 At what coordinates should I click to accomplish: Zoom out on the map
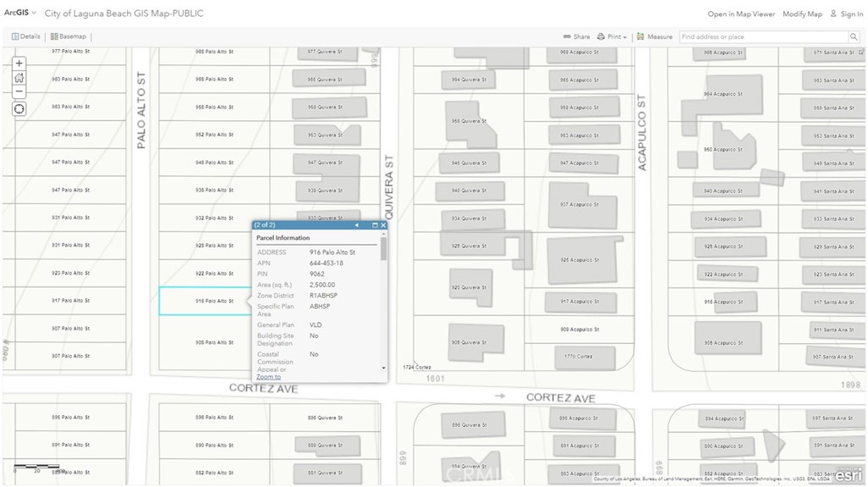[x=19, y=91]
